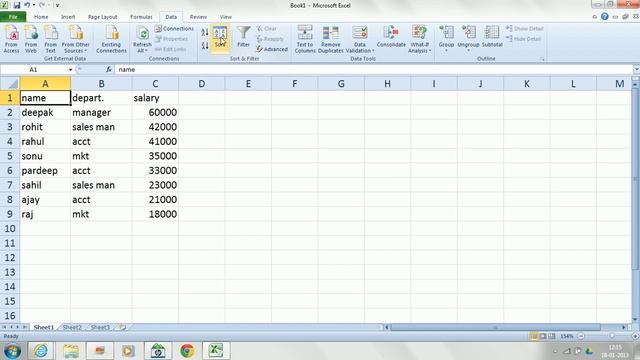The width and height of the screenshot is (640, 360).
Task: Click the Subtotal icon
Action: click(492, 37)
